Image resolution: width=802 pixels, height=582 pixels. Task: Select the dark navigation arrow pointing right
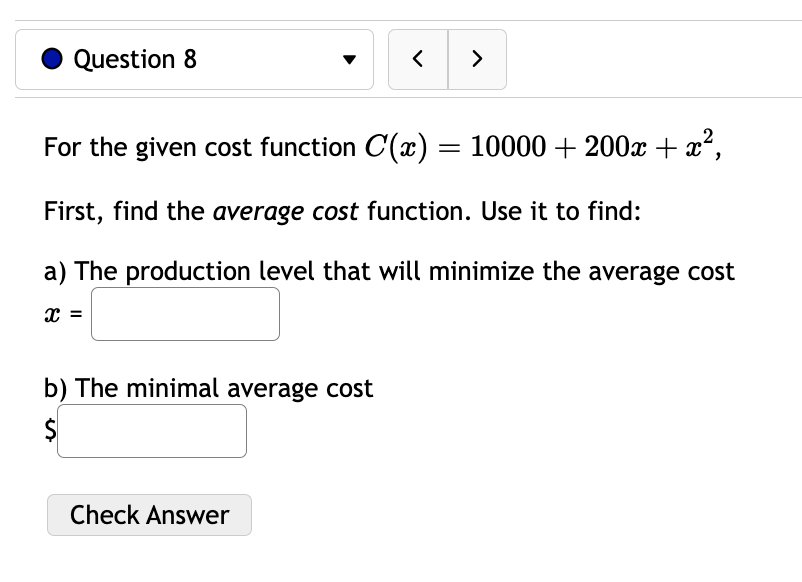[477, 59]
